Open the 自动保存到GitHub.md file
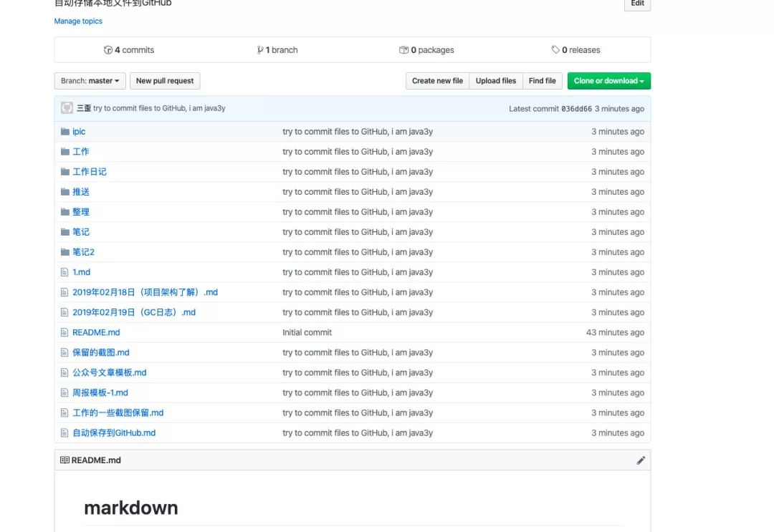This screenshot has height=532, width=774. [114, 433]
